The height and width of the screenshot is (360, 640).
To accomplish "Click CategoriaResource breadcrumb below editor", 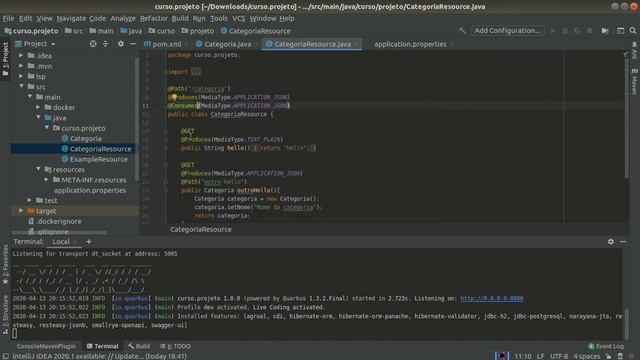I will tap(201, 229).
